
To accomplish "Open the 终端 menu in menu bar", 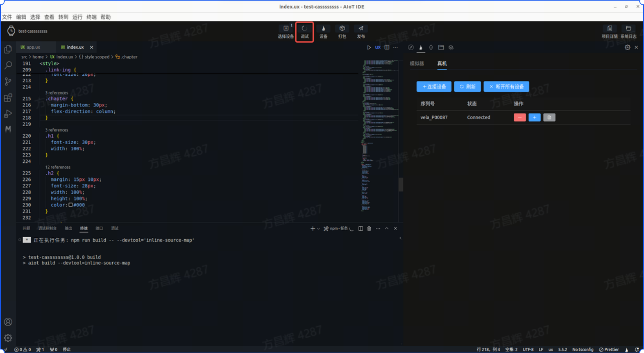I will point(91,17).
